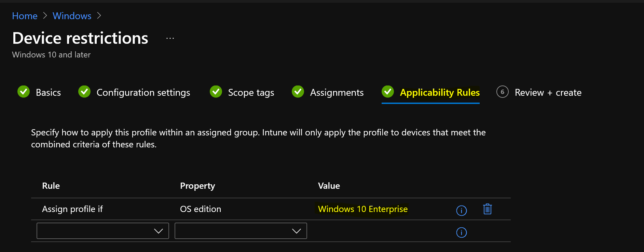Switch to the Basics tab
The height and width of the screenshot is (252, 644).
(x=48, y=93)
